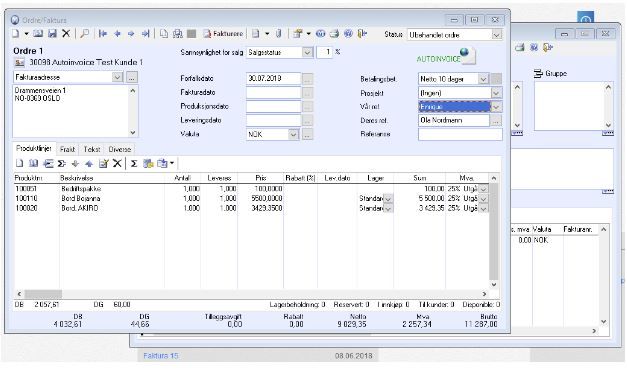Close the window via the exit door icon
The width and height of the screenshot is (627, 386).
click(362, 34)
